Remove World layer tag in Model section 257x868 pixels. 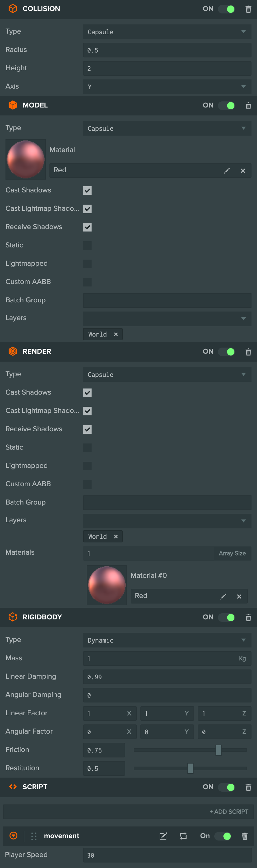(x=116, y=334)
